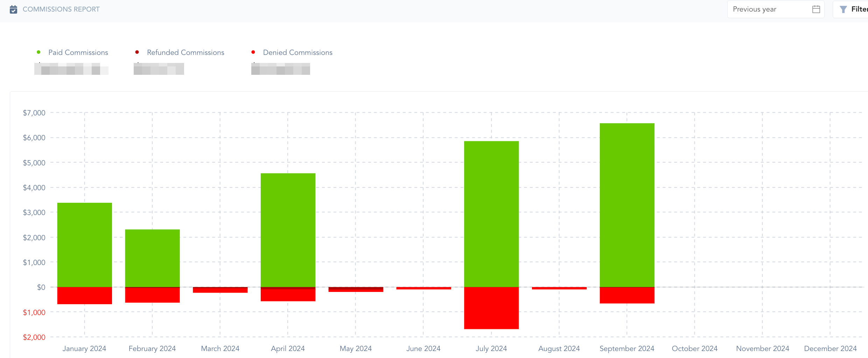Image resolution: width=868 pixels, height=358 pixels.
Task: Click the Commissions Report calendar-check icon
Action: [x=13, y=9]
